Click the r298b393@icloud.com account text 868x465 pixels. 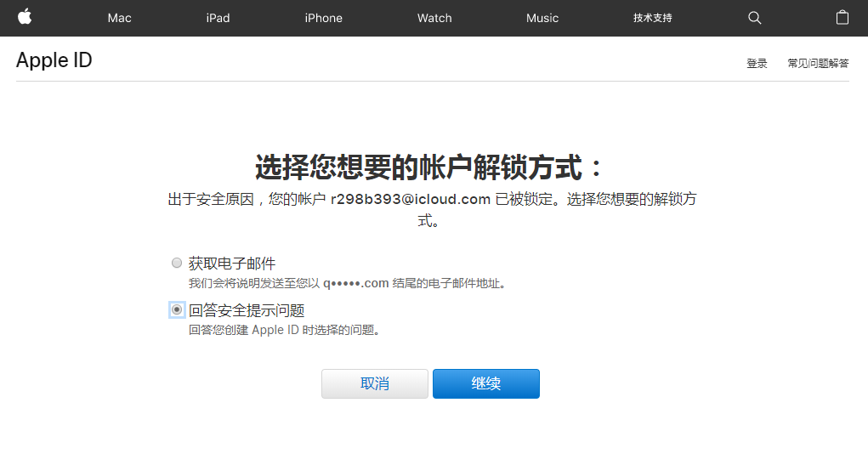410,200
